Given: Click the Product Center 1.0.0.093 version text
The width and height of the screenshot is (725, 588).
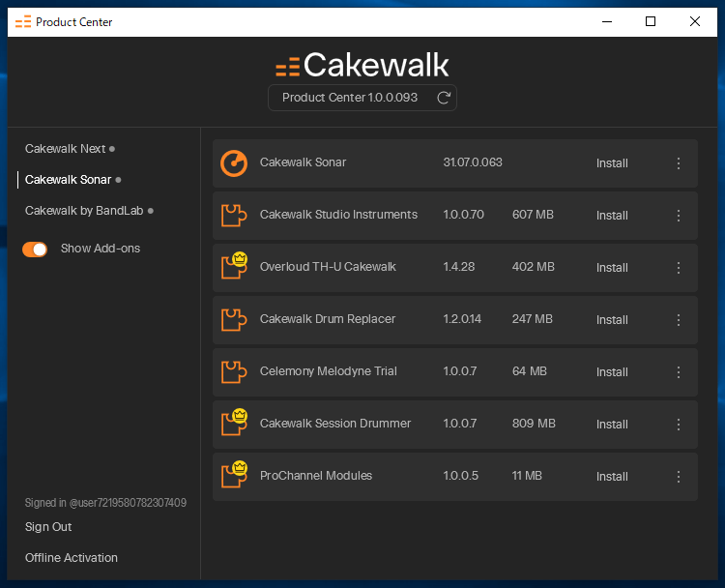Looking at the screenshot, I should point(350,98).
